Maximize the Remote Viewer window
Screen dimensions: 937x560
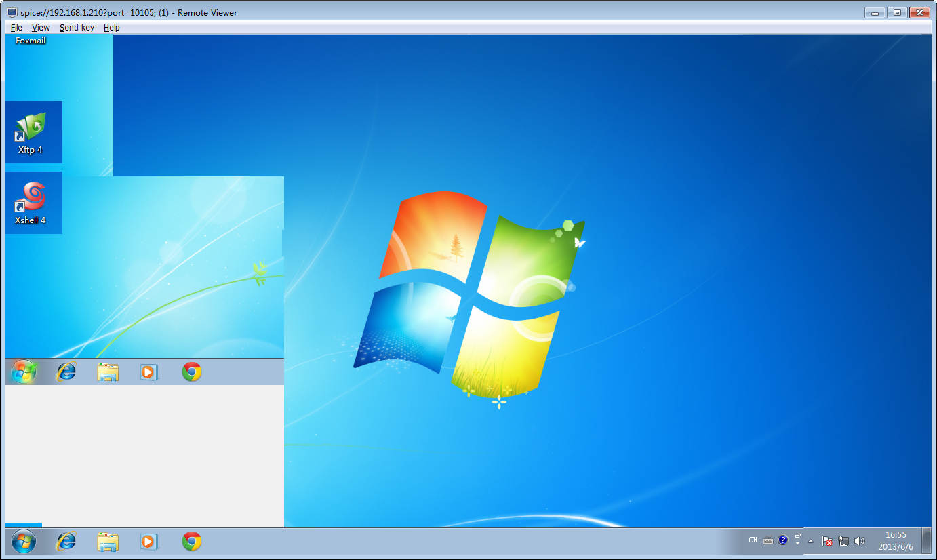click(896, 12)
